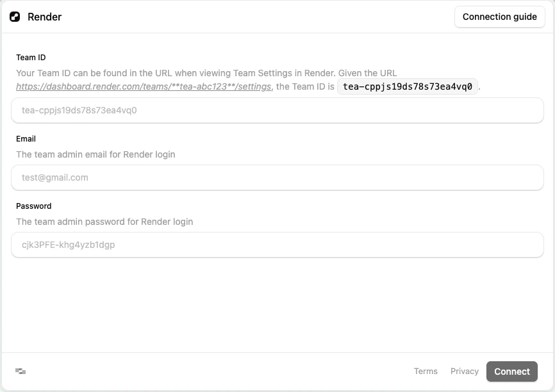Click the Team ID label
The width and height of the screenshot is (555, 392).
pos(31,57)
